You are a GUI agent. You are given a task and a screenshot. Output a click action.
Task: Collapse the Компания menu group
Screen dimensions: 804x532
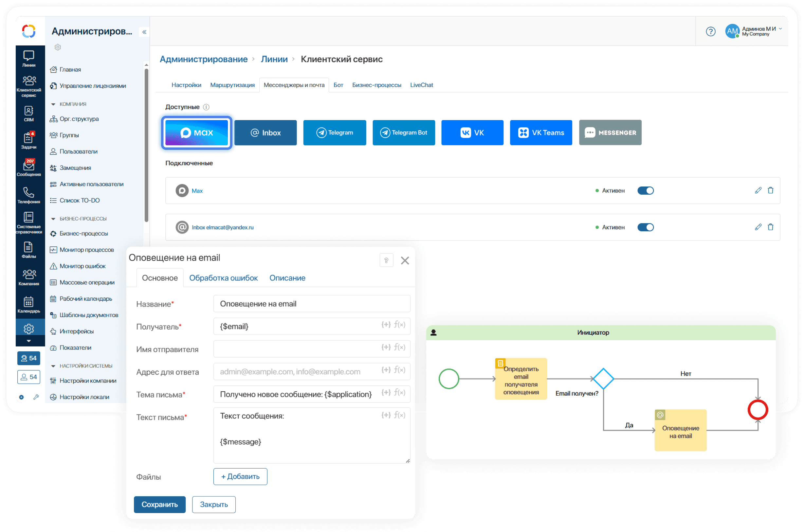pos(53,104)
